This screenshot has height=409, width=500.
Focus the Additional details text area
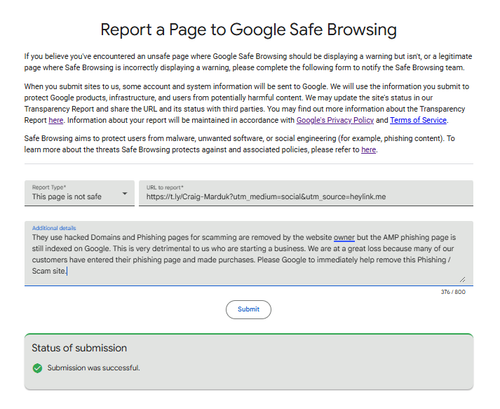249,253
